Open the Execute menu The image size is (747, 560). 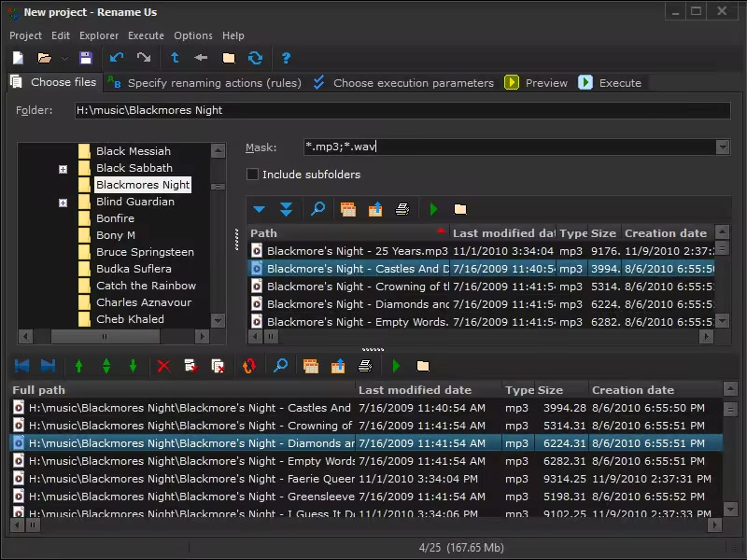pos(146,35)
